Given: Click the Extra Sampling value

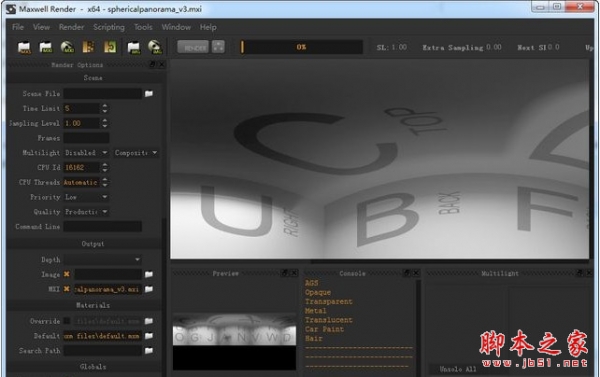Looking at the screenshot, I should [494, 47].
